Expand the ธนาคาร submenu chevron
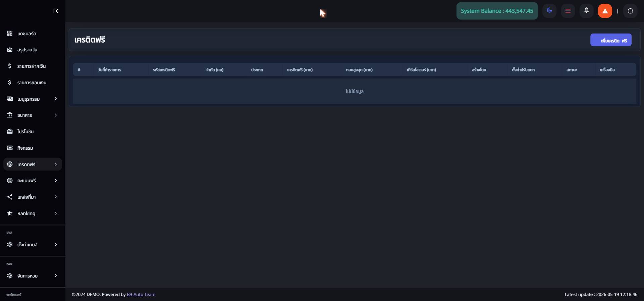Screen dimensions: 644x301 coord(56,115)
